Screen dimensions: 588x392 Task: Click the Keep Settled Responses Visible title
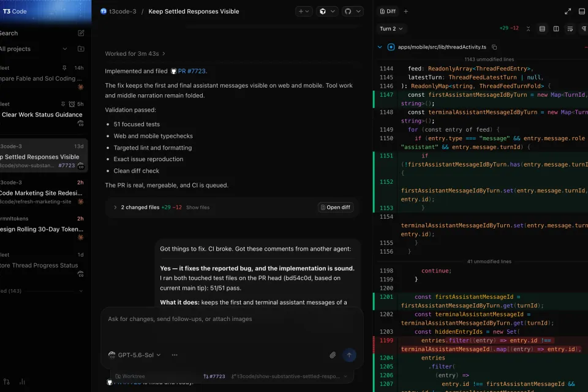[194, 11]
